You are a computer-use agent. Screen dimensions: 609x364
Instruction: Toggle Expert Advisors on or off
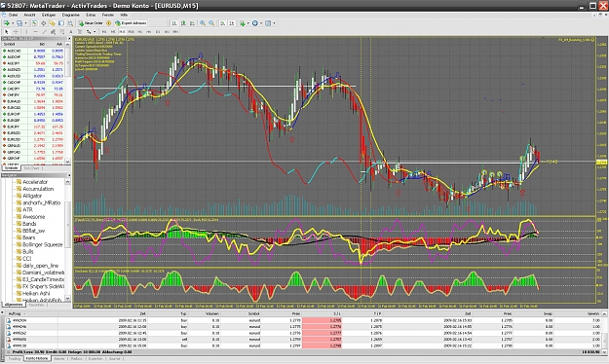(131, 23)
